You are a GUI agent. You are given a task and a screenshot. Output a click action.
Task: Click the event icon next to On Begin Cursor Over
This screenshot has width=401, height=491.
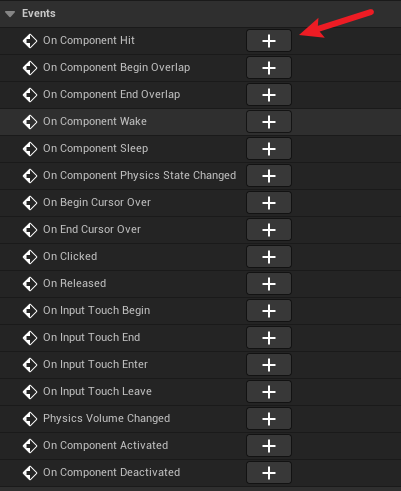tap(30, 203)
